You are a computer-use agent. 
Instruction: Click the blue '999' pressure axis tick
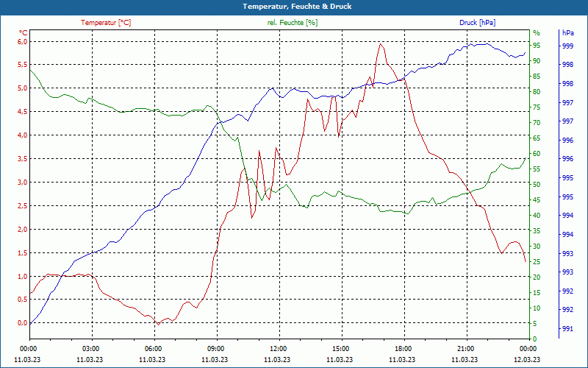pyautogui.click(x=567, y=46)
